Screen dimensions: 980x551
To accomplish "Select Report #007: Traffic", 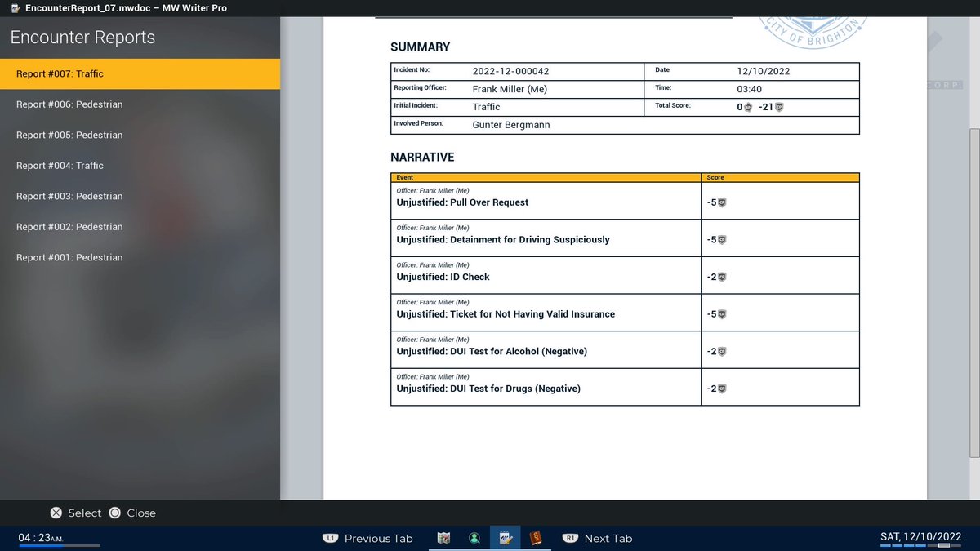I will coord(140,73).
